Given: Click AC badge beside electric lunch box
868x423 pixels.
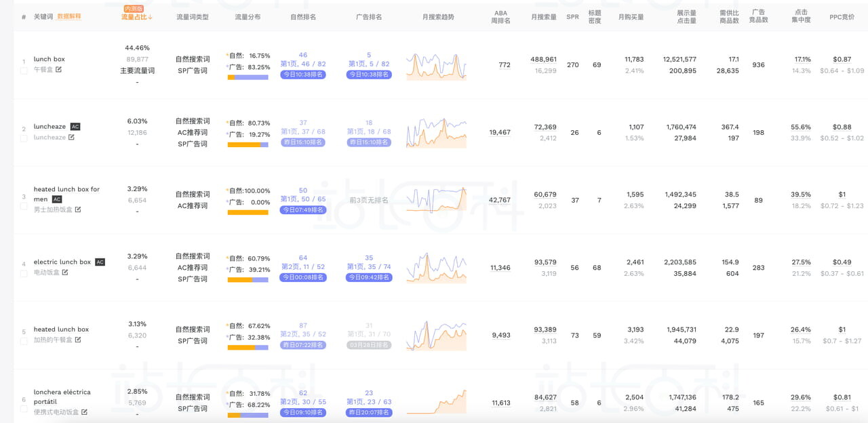Looking at the screenshot, I should [x=100, y=262].
